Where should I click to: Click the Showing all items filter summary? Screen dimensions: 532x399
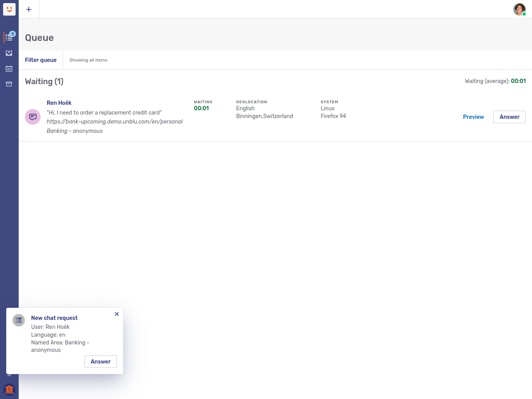pos(88,60)
